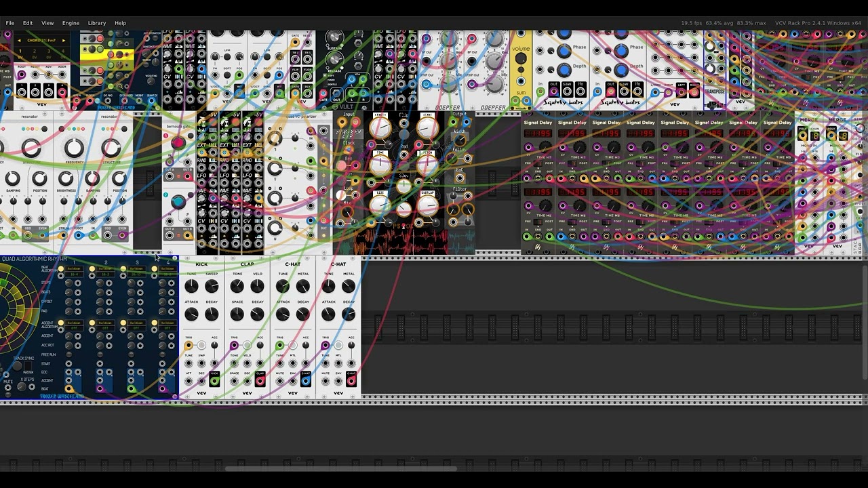This screenshot has width=868, height=488.
Task: Open the Engine menu
Action: click(x=71, y=23)
